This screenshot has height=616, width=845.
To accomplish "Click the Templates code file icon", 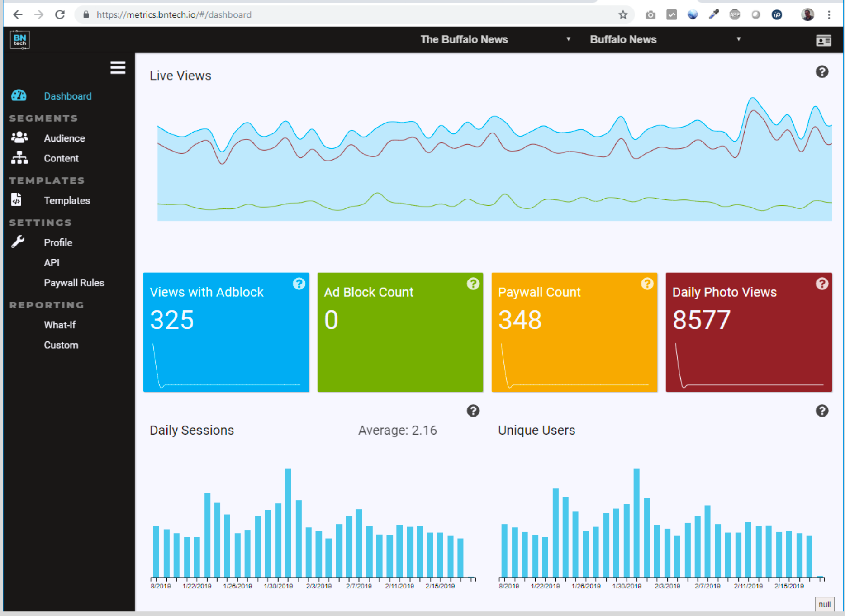I will [16, 200].
